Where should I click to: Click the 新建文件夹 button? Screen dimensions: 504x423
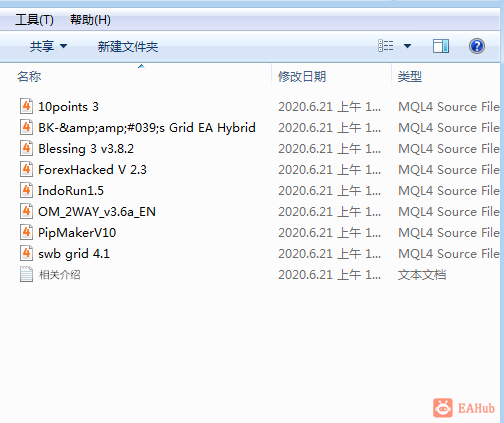pos(128,46)
